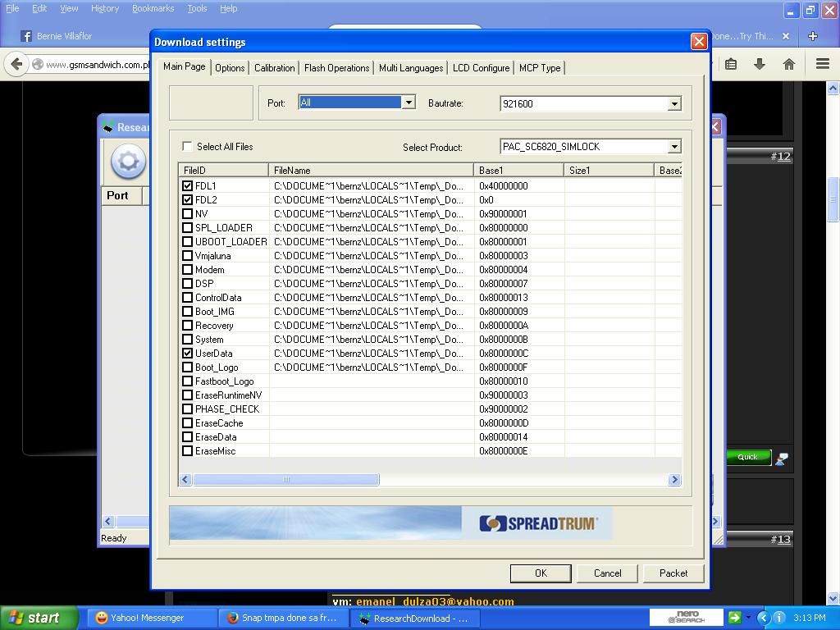The width and height of the screenshot is (840, 630).
Task: Open the Bautrate dropdown list
Action: (x=673, y=104)
